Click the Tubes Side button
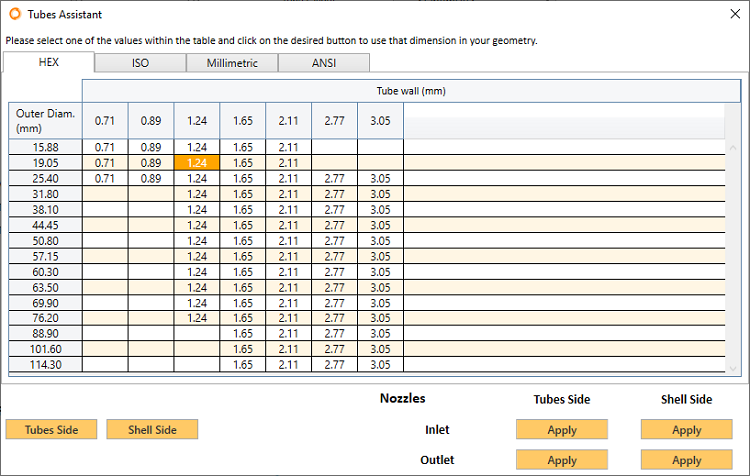The height and width of the screenshot is (476, 750). tap(50, 429)
